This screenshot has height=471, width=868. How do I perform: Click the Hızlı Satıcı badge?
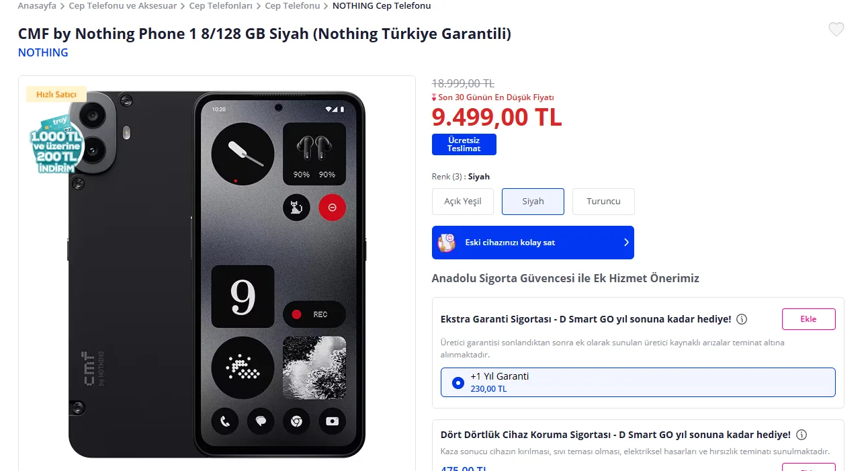tap(56, 95)
